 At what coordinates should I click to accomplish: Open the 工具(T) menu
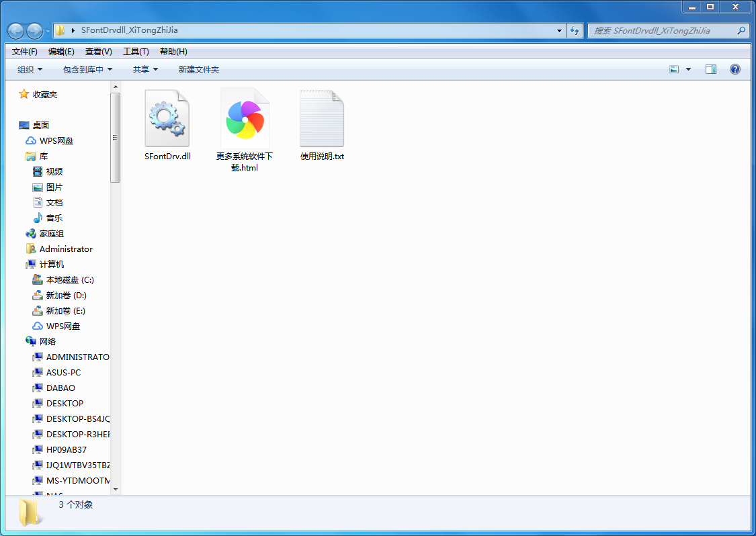[136, 52]
